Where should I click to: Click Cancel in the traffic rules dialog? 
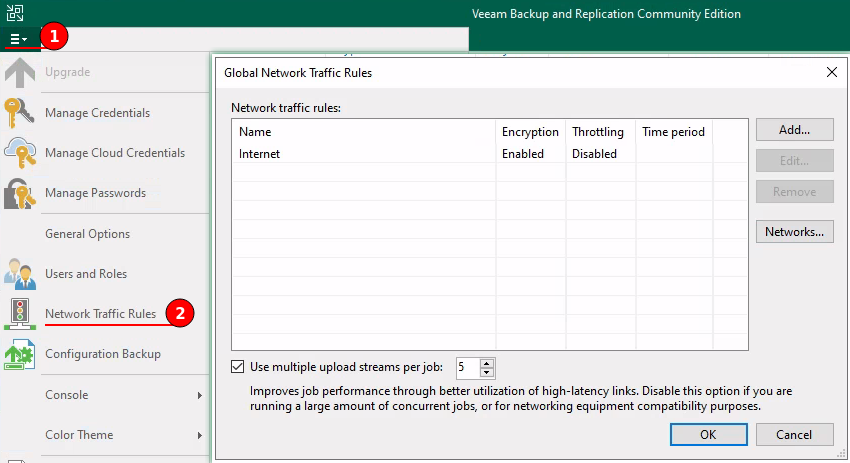[795, 435]
